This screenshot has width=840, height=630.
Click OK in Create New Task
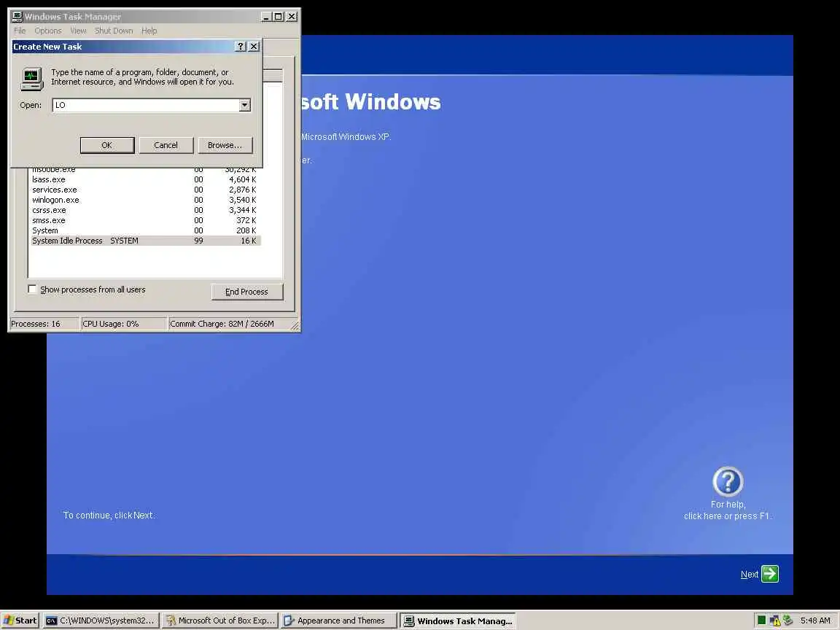click(107, 145)
